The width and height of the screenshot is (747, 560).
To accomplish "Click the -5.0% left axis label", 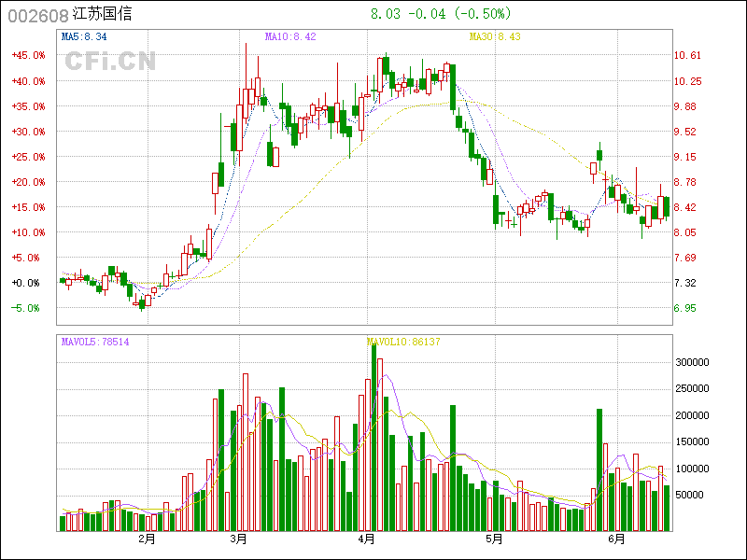I will click(27, 308).
